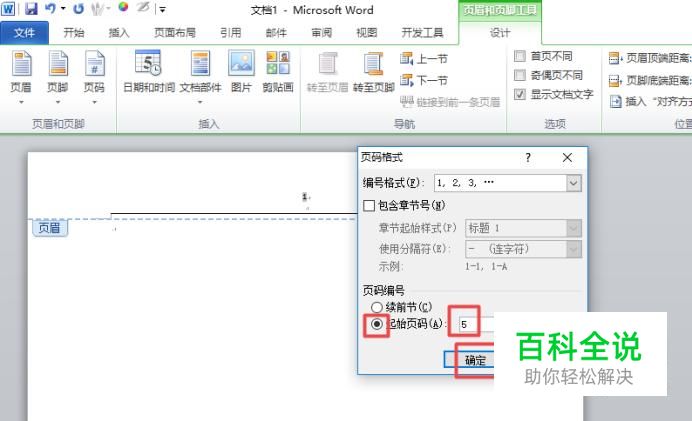Switch to the 页面布局 tab
Viewport: 692px width, 421px height.
pos(174,33)
